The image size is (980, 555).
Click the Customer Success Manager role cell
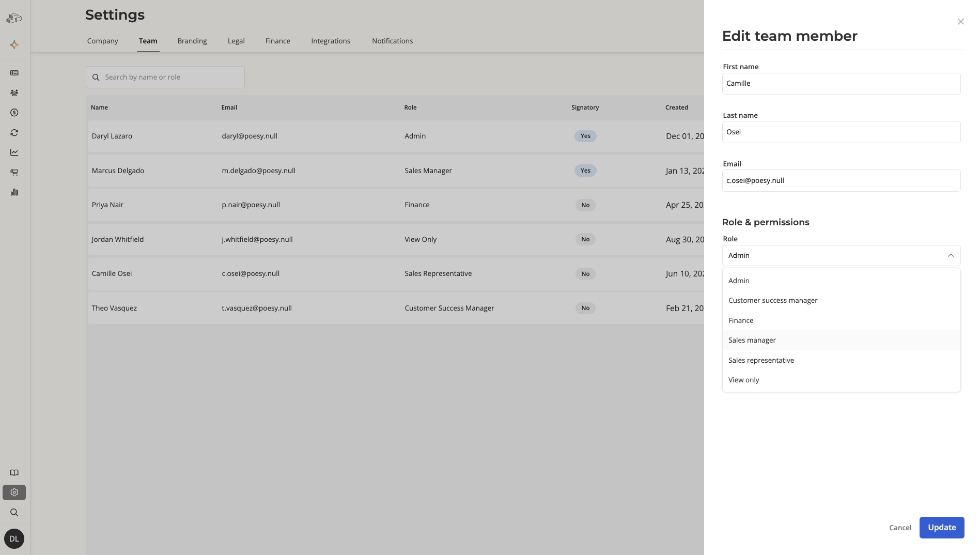pyautogui.click(x=449, y=308)
